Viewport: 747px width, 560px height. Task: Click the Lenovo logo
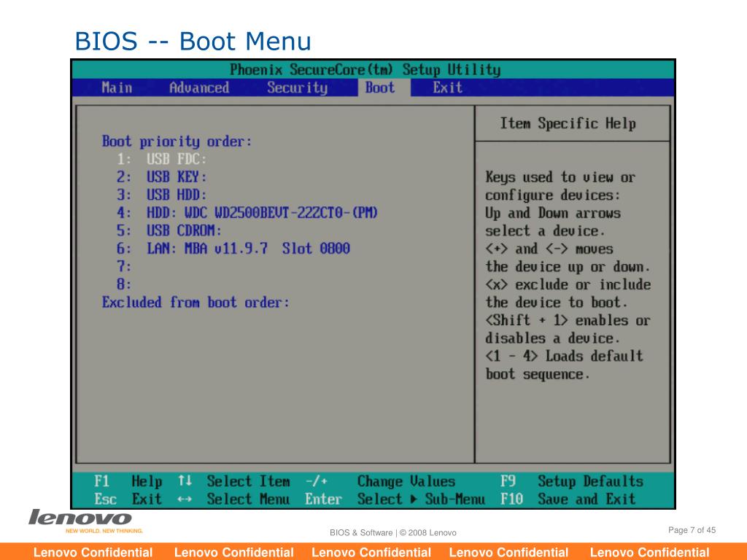pyautogui.click(x=80, y=518)
